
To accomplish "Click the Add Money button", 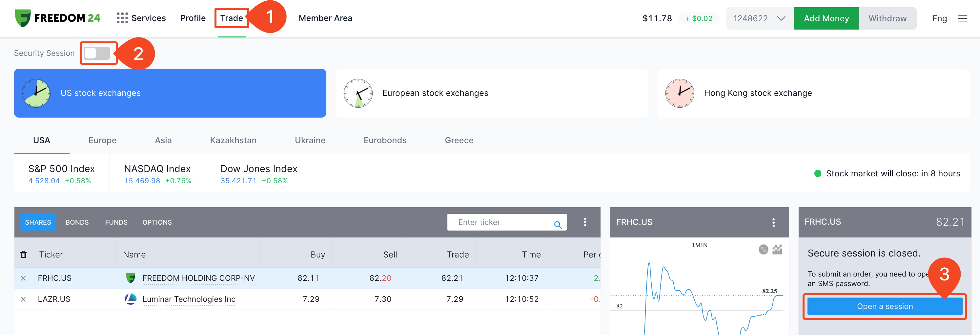I will pos(826,18).
